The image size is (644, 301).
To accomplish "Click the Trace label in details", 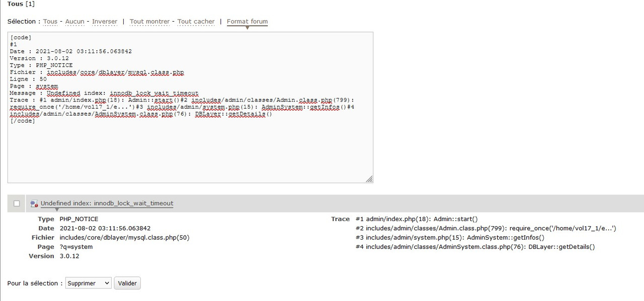I will click(340, 219).
